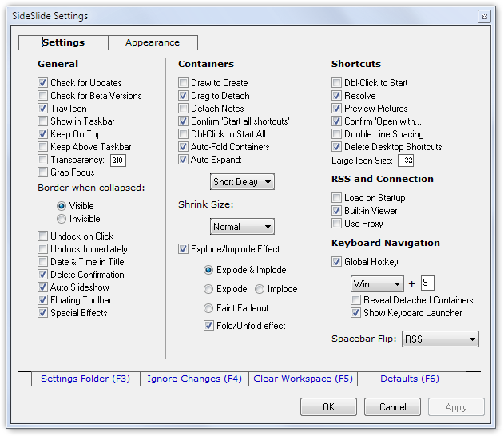Image resolution: width=504 pixels, height=436 pixels.
Task: Turn off Floating Toolbar
Action: click(x=42, y=300)
